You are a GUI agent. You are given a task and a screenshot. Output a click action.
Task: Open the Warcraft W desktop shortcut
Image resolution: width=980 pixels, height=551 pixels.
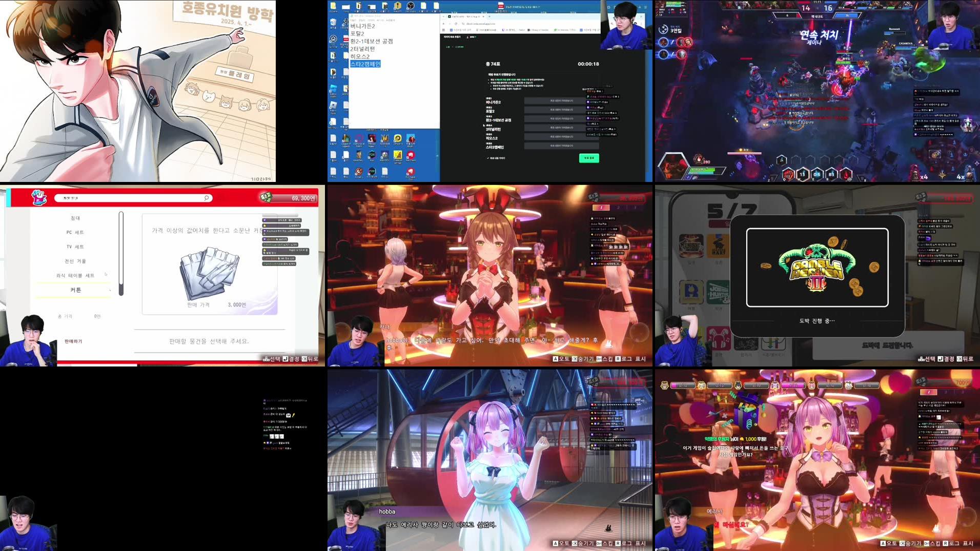coord(385,138)
